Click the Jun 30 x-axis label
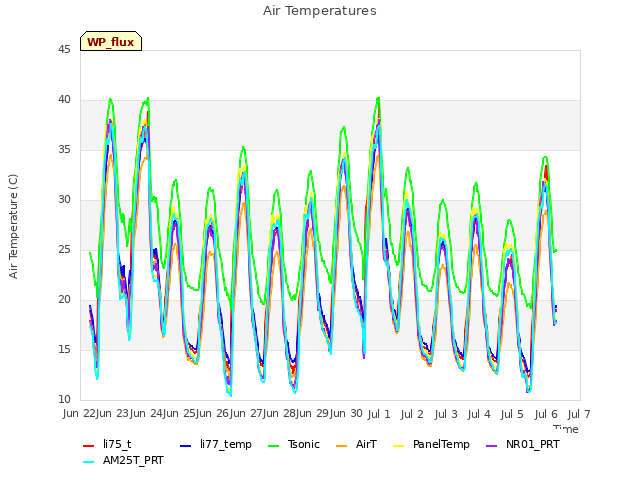This screenshot has height=480, width=640. 347,413
